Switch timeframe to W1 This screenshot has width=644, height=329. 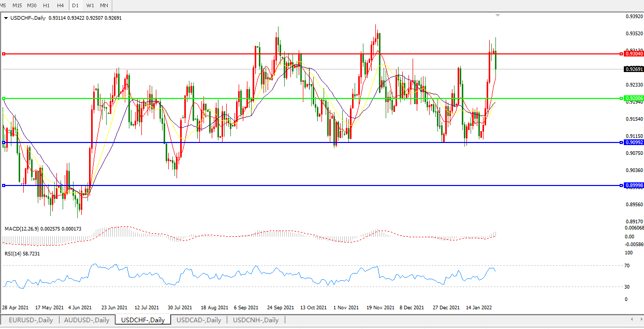(x=90, y=5)
